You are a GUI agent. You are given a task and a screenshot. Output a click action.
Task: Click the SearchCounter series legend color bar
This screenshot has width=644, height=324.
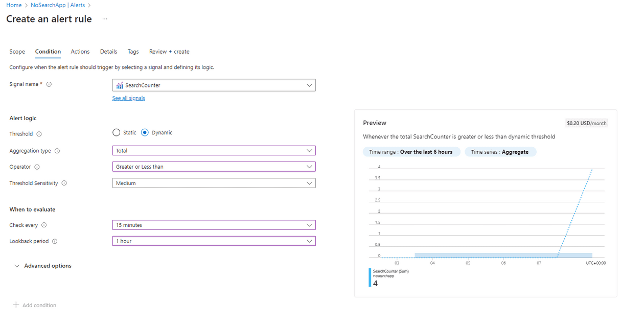coord(371,277)
